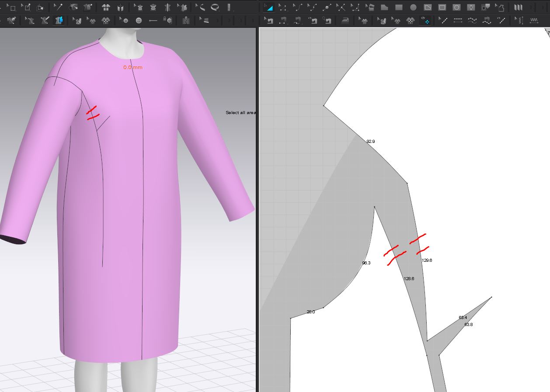Activate the Internal Rectangle tool
This screenshot has height=392, width=550.
[x=442, y=7]
